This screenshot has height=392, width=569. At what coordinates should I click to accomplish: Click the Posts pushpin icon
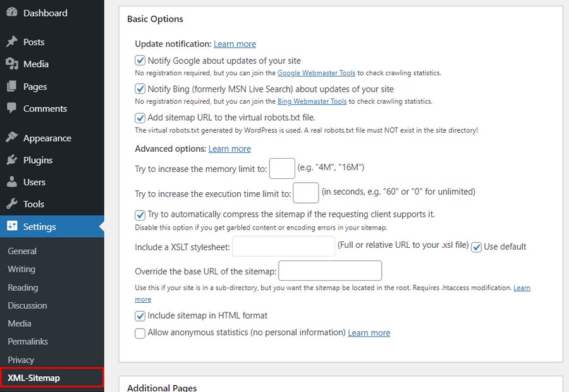pyautogui.click(x=11, y=42)
